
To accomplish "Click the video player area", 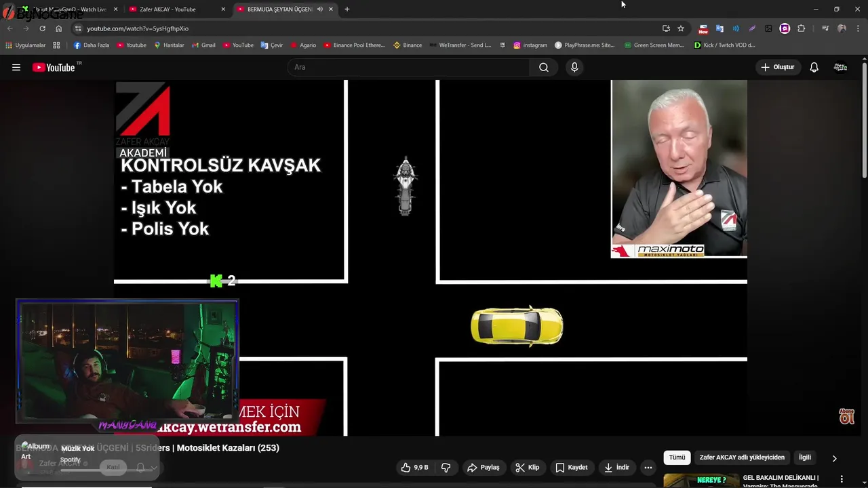I will (431, 258).
